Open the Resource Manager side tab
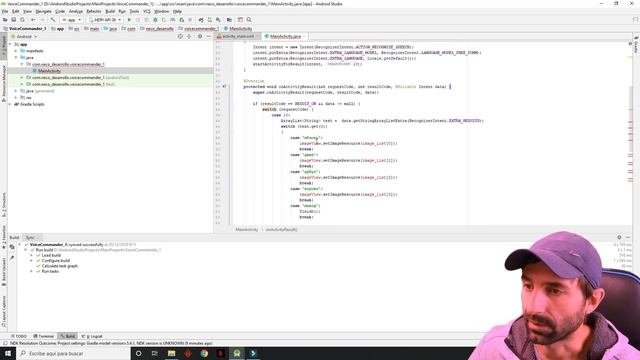This screenshot has height=360, width=640. click(4, 83)
